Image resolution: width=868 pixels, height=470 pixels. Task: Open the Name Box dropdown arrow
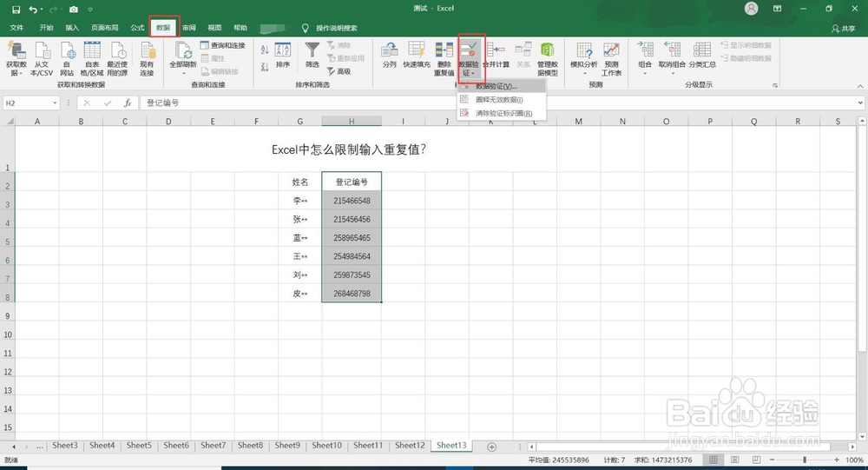55,103
